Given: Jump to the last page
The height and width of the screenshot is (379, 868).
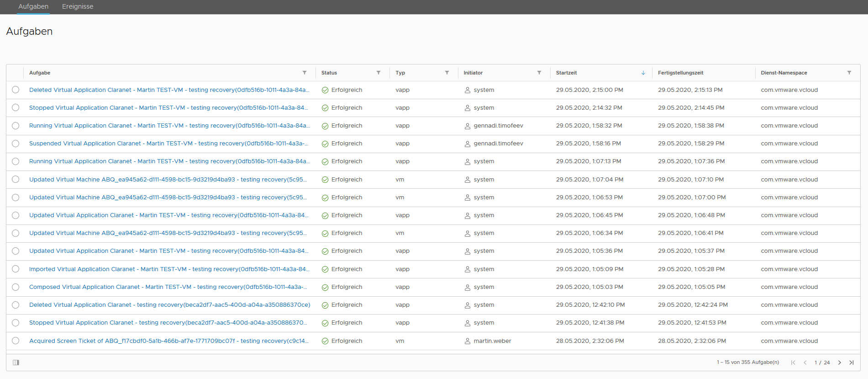Looking at the screenshot, I should pyautogui.click(x=852, y=363).
